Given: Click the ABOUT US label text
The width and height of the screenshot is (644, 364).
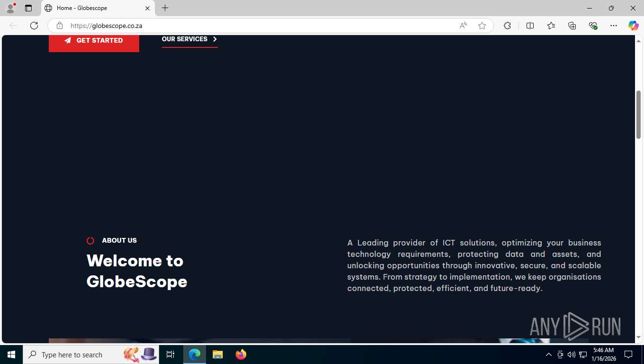Looking at the screenshot, I should click(119, 240).
